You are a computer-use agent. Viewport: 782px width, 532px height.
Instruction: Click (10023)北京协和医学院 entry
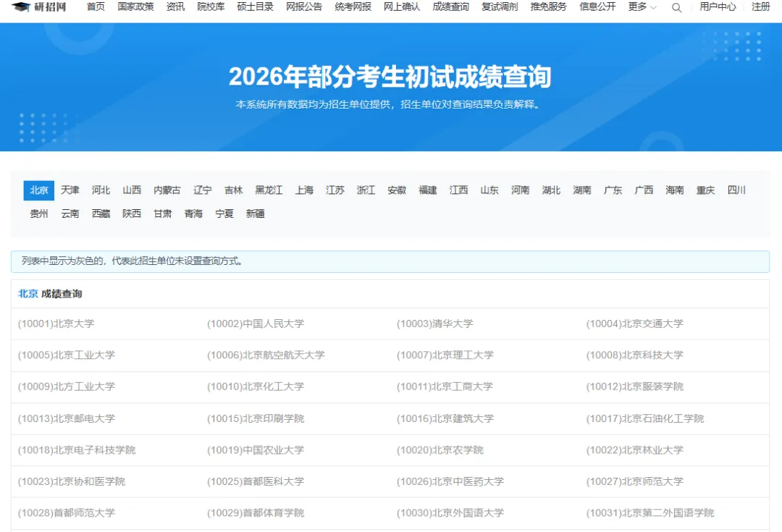(71, 481)
